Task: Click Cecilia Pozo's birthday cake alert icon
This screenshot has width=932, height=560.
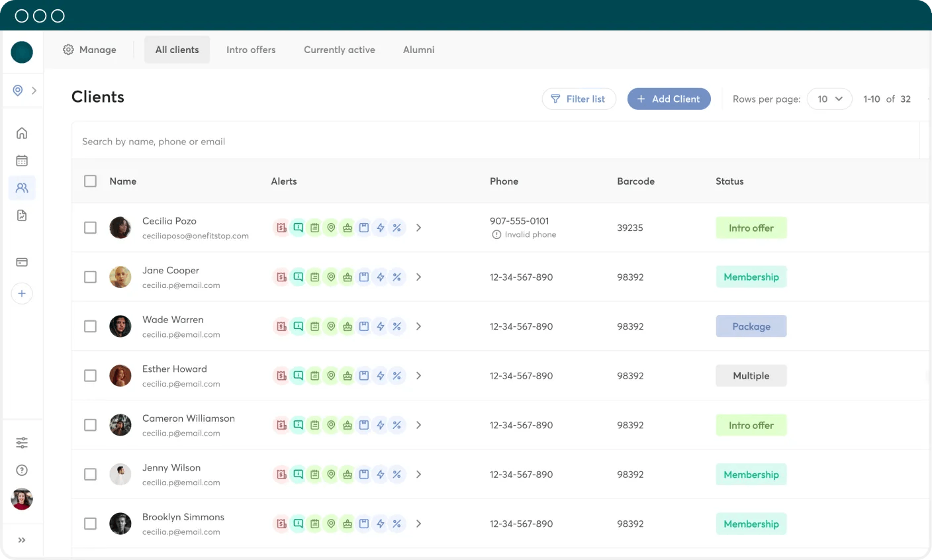Action: [348, 228]
